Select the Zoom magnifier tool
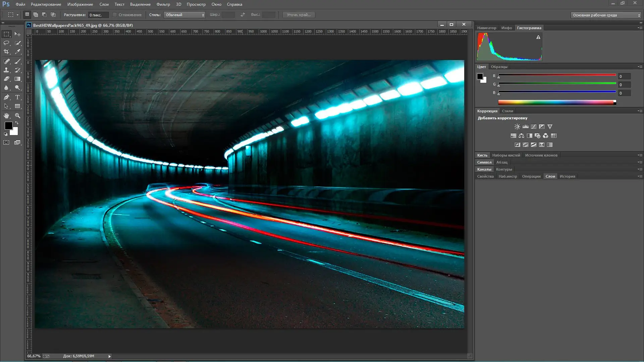The height and width of the screenshot is (362, 644). 17,116
